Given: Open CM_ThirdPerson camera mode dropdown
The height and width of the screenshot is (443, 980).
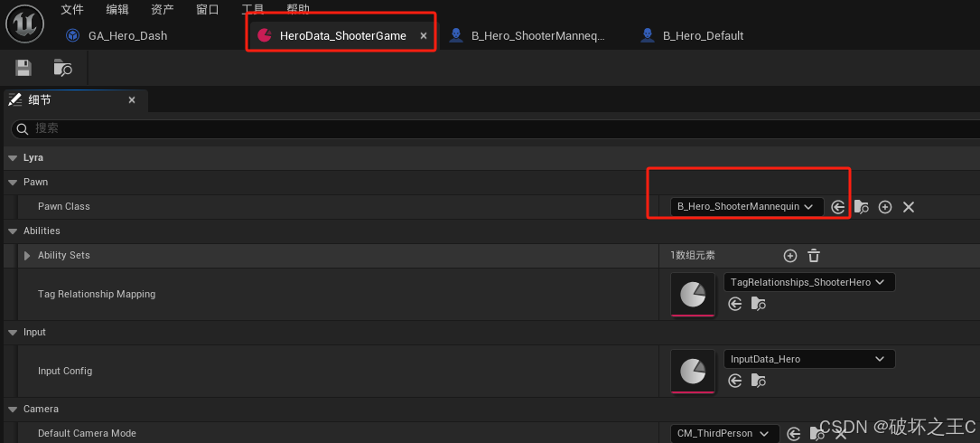Looking at the screenshot, I should point(724,433).
